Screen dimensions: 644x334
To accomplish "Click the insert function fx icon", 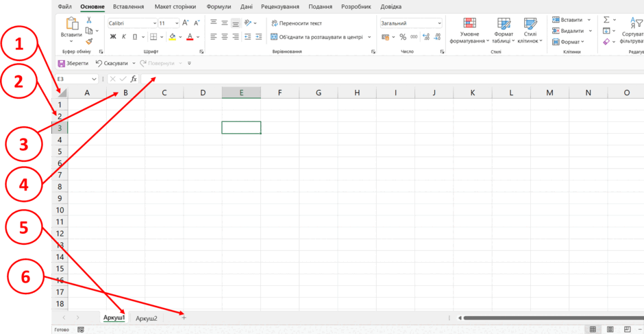I will tap(134, 79).
